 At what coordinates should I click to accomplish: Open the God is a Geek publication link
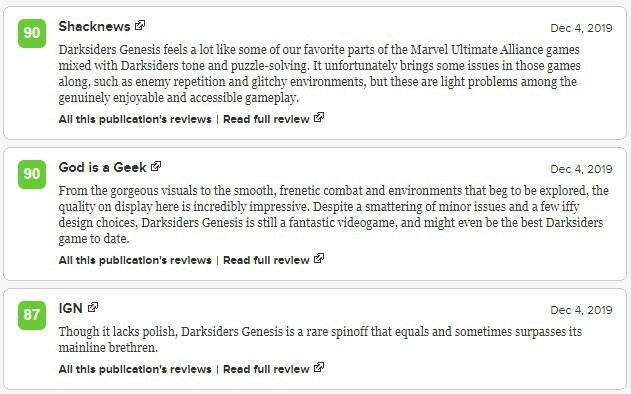tap(102, 167)
